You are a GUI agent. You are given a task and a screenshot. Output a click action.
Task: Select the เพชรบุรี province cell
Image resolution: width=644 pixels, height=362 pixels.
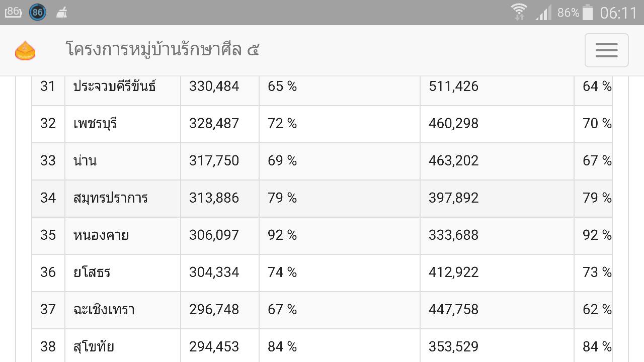pos(123,124)
